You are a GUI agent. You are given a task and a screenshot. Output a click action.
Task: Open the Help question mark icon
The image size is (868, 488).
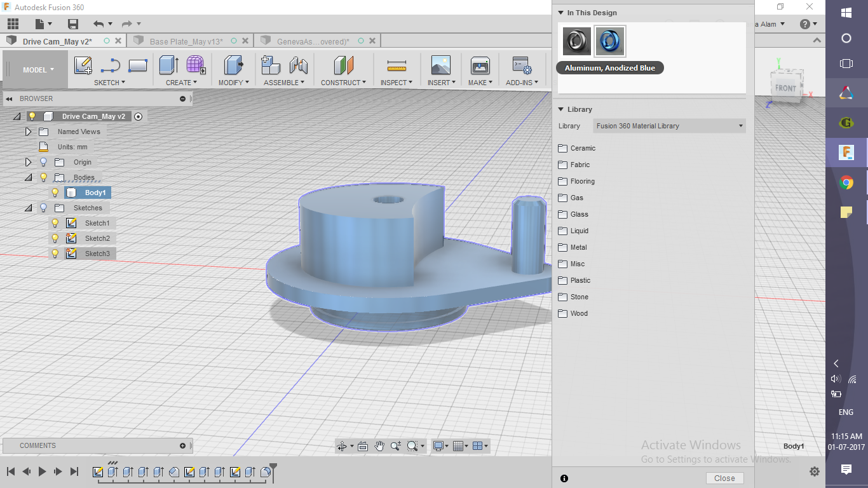click(x=805, y=24)
